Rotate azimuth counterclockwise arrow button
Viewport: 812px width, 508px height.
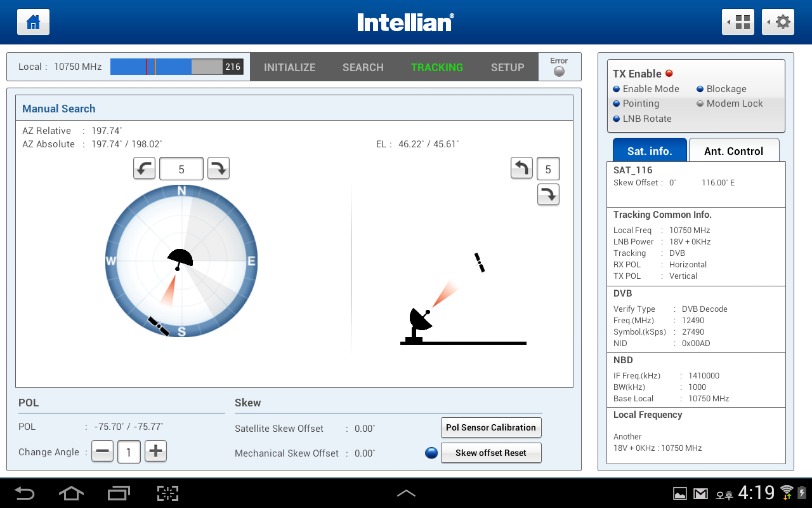[144, 169]
